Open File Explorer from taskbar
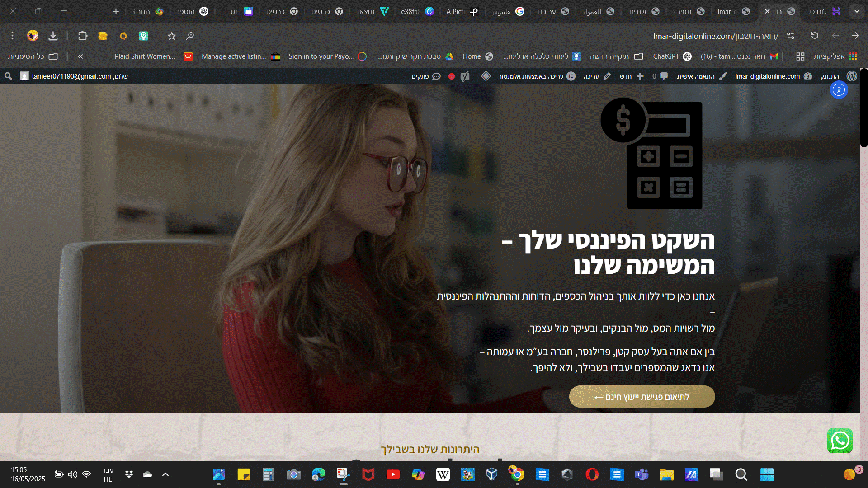The width and height of the screenshot is (868, 488). [x=666, y=474]
